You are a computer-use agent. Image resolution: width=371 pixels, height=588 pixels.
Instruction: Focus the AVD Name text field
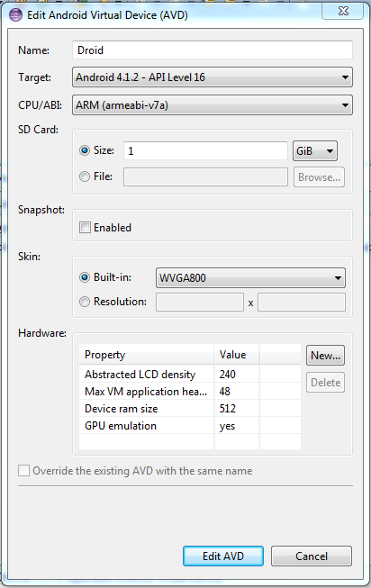click(x=213, y=50)
